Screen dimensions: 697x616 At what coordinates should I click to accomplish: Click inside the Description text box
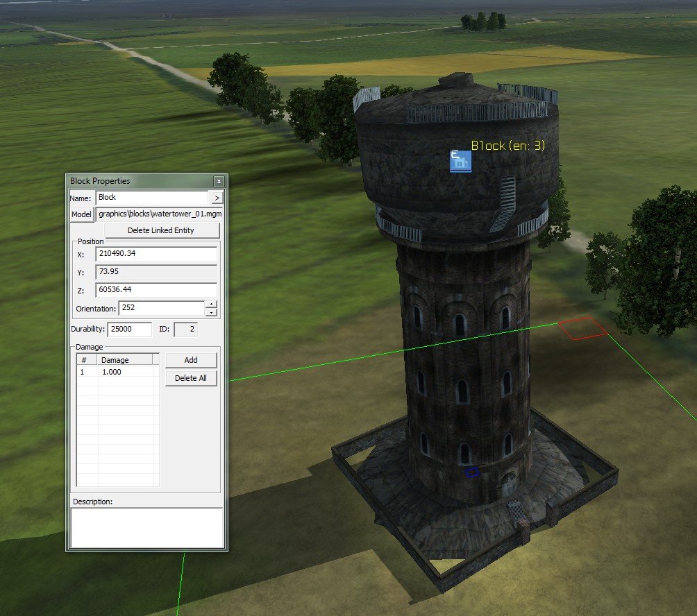pos(147,527)
